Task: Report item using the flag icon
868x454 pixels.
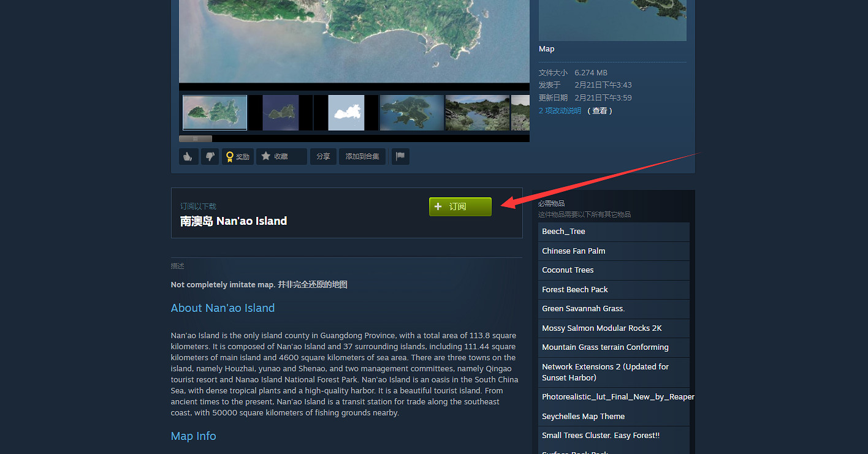Action: (400, 157)
